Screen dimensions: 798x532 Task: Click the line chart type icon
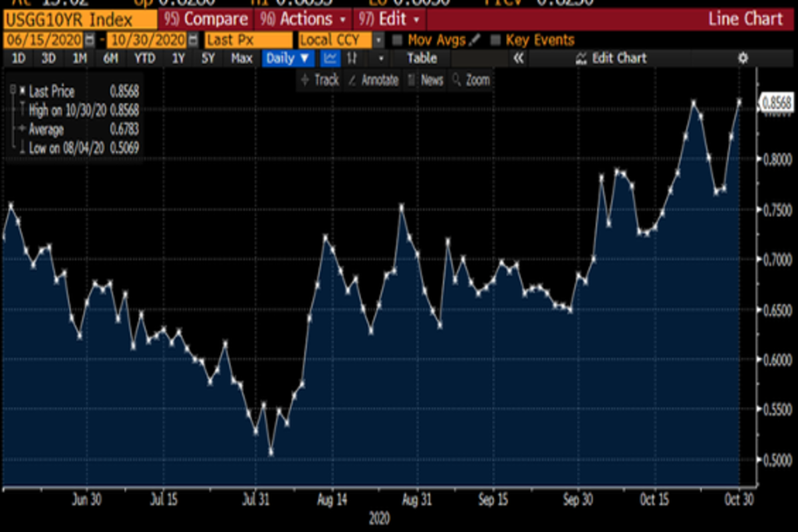coord(330,59)
